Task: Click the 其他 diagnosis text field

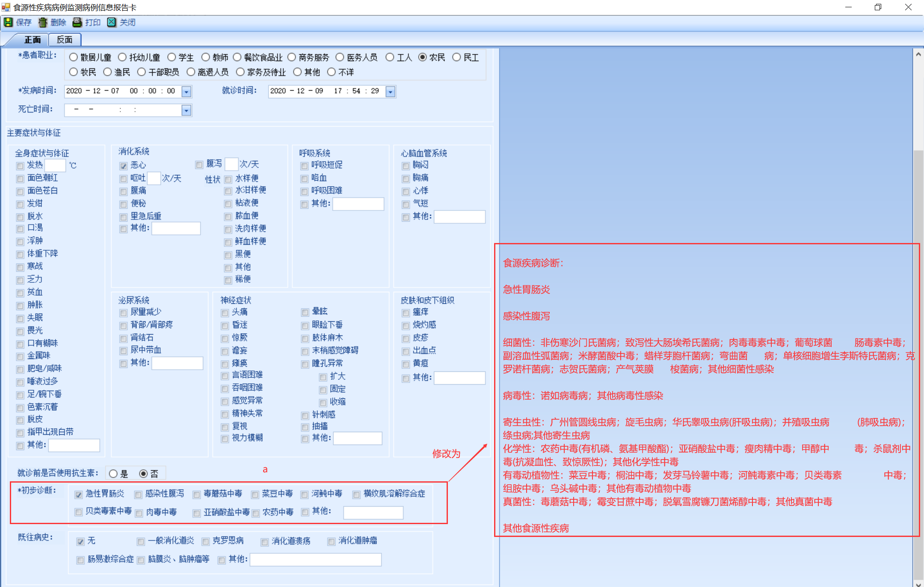Action: 373,512
